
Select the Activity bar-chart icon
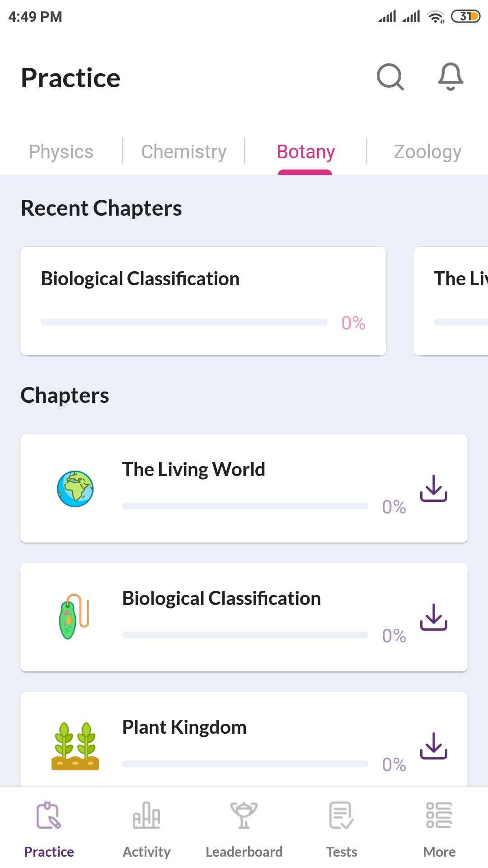point(146,816)
